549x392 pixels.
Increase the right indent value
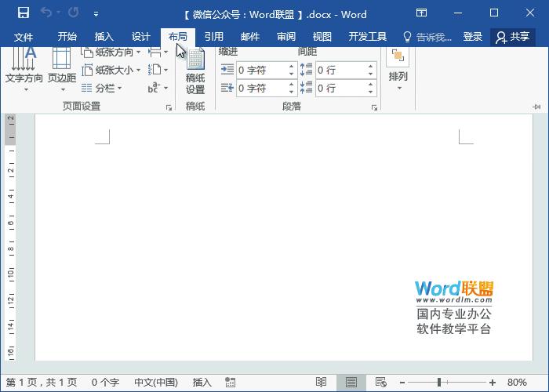[x=291, y=85]
